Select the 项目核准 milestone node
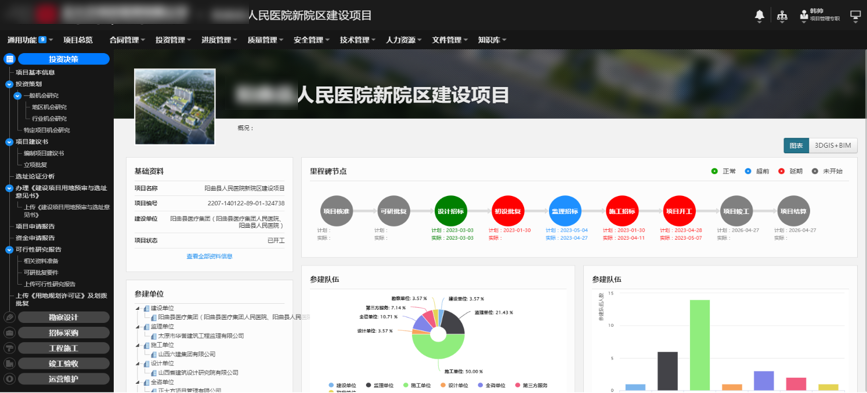The width and height of the screenshot is (867, 393). (337, 211)
